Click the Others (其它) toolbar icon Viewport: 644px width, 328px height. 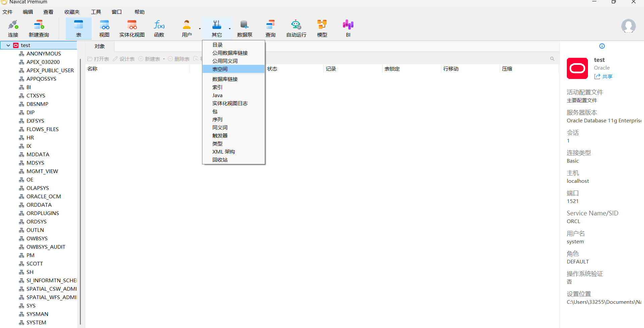point(217,28)
